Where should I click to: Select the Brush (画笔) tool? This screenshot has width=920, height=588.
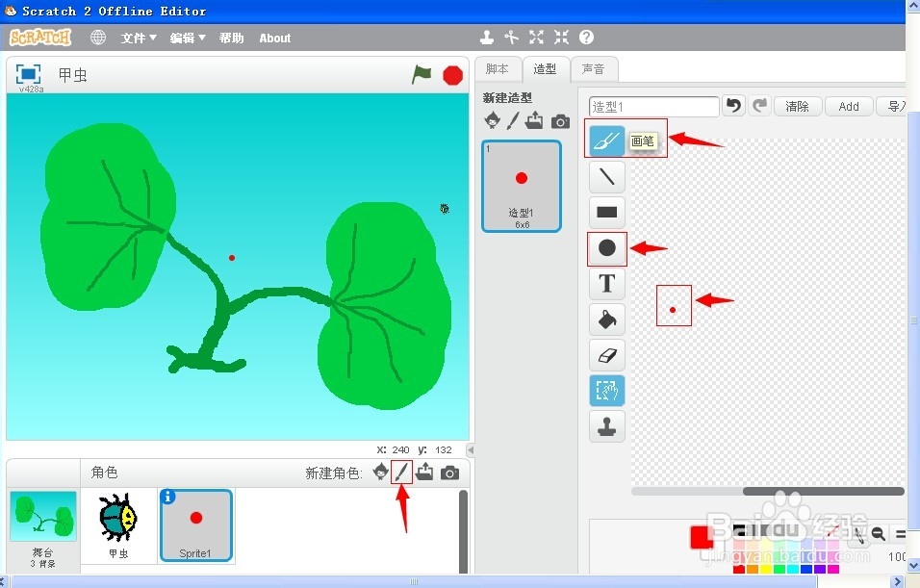tap(606, 141)
